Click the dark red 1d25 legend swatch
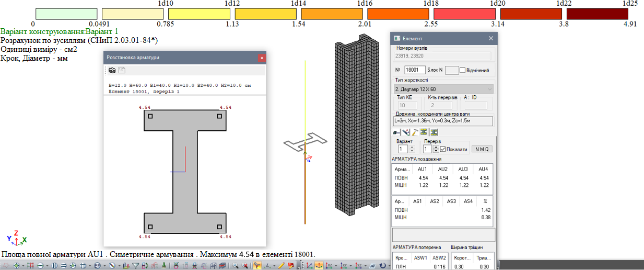Screen dimensions: 644x270 click(x=598, y=14)
